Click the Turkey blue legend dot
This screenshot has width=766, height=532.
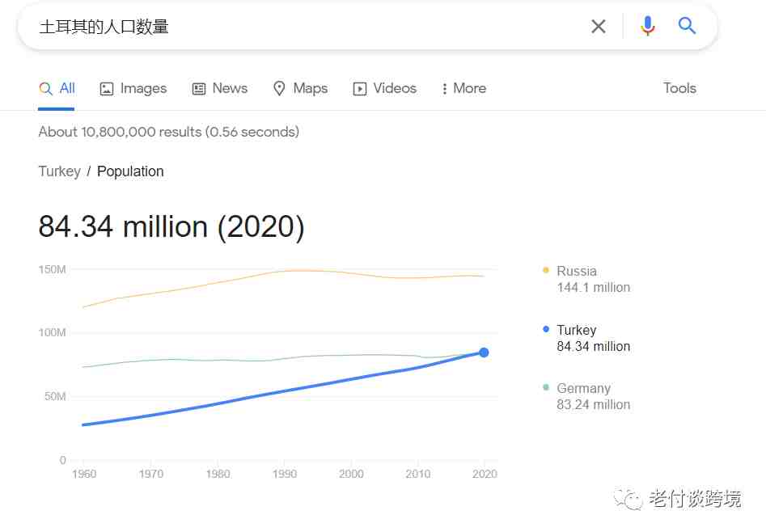(x=546, y=330)
